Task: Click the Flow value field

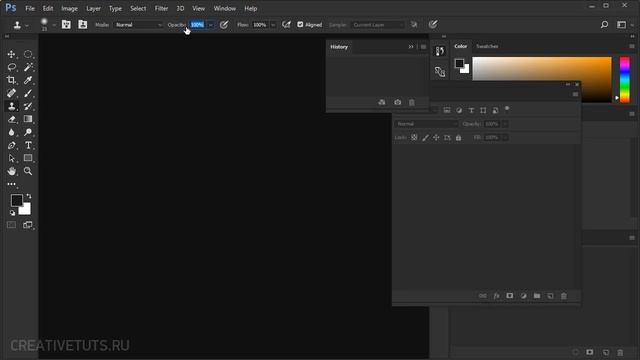Action: pyautogui.click(x=260, y=25)
